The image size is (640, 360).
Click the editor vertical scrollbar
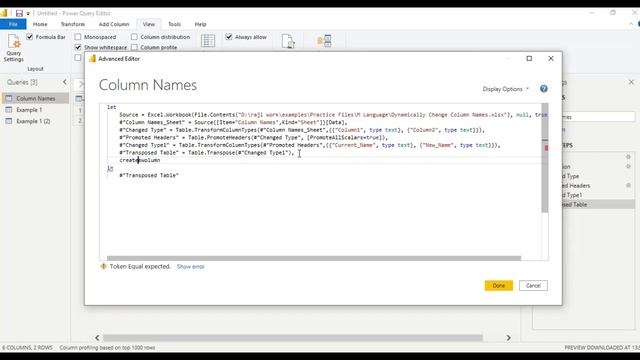545,158
